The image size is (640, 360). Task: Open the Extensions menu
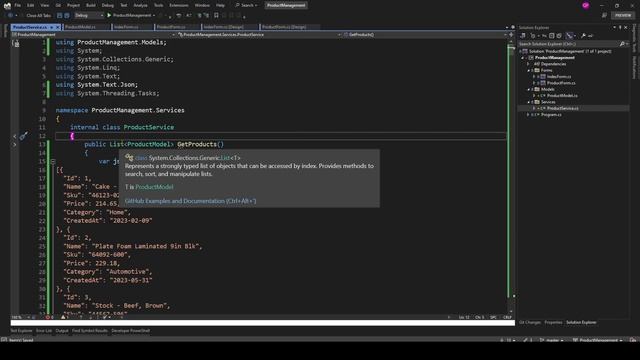point(179,5)
